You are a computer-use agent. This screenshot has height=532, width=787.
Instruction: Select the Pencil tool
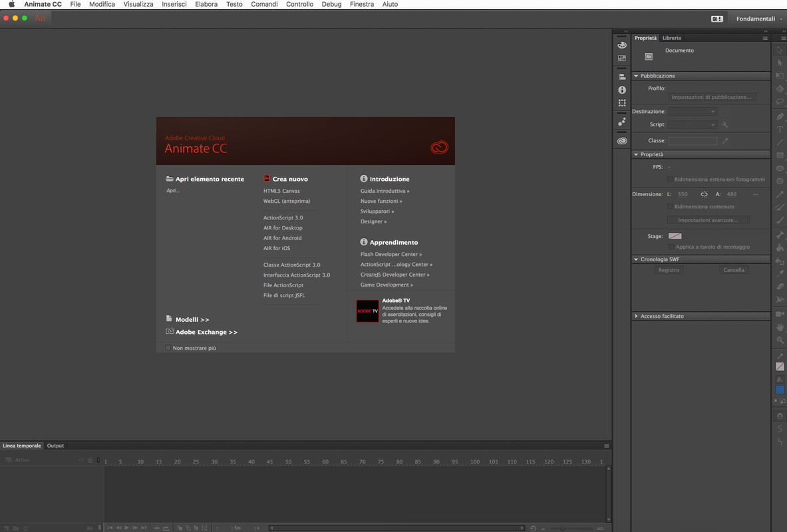click(780, 194)
